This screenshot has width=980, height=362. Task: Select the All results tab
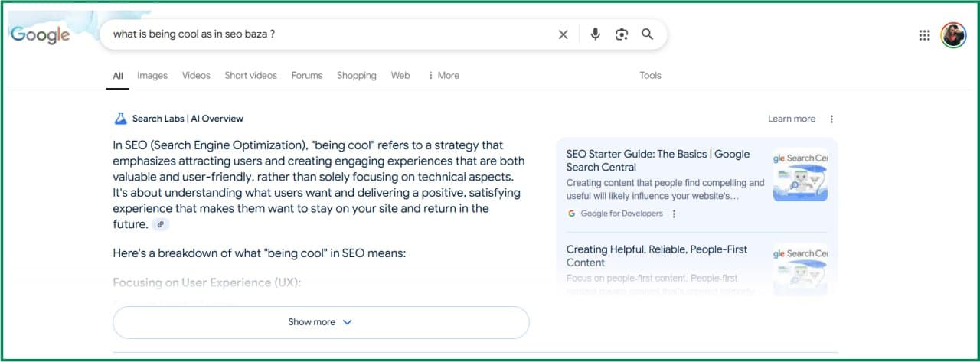point(118,75)
